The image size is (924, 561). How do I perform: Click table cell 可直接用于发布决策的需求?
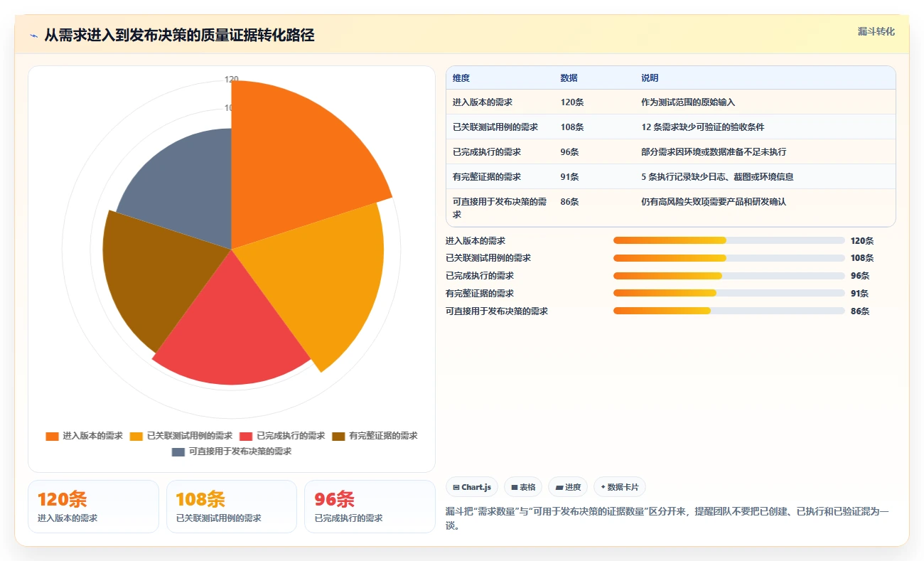coord(500,208)
